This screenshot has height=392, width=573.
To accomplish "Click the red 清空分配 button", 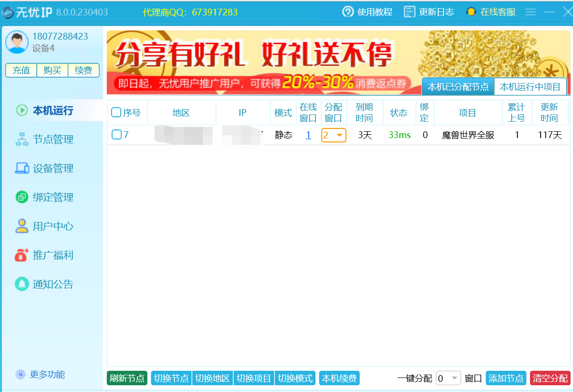I will (x=550, y=378).
